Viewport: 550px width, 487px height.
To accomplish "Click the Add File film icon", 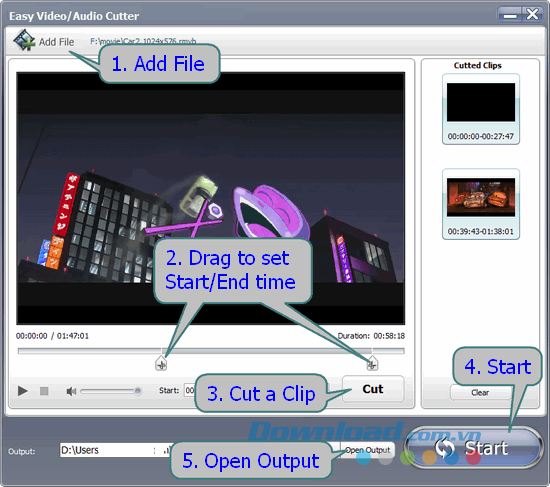I will pyautogui.click(x=24, y=40).
